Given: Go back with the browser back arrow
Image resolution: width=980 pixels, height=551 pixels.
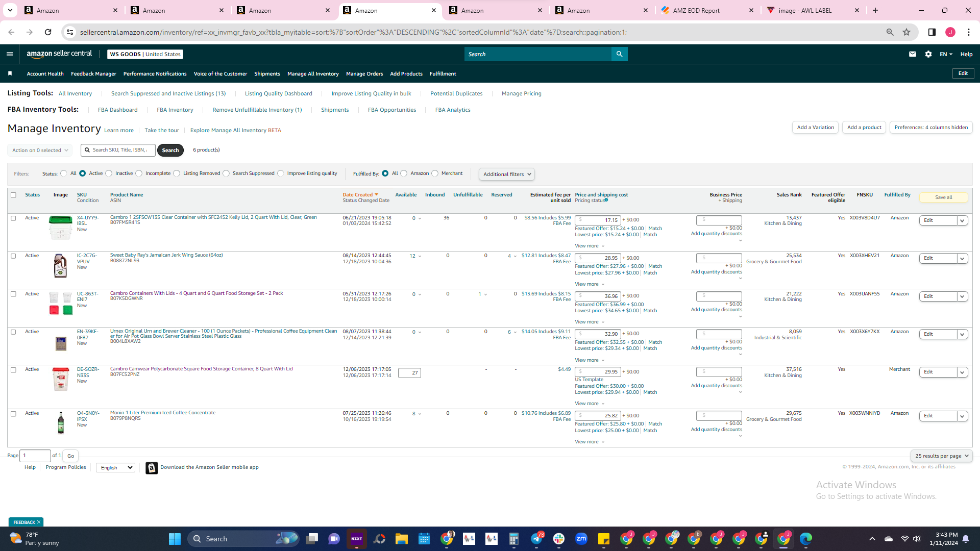Looking at the screenshot, I should (11, 32).
